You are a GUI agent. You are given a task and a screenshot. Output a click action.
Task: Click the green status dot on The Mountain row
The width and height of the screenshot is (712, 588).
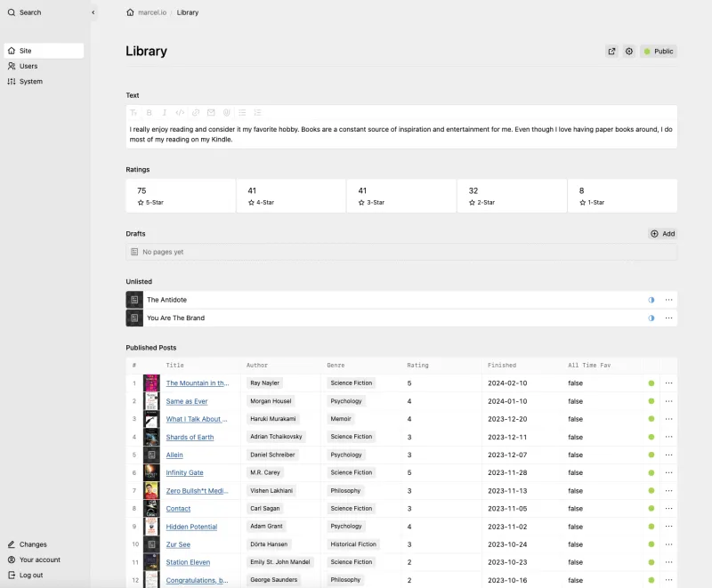650,383
